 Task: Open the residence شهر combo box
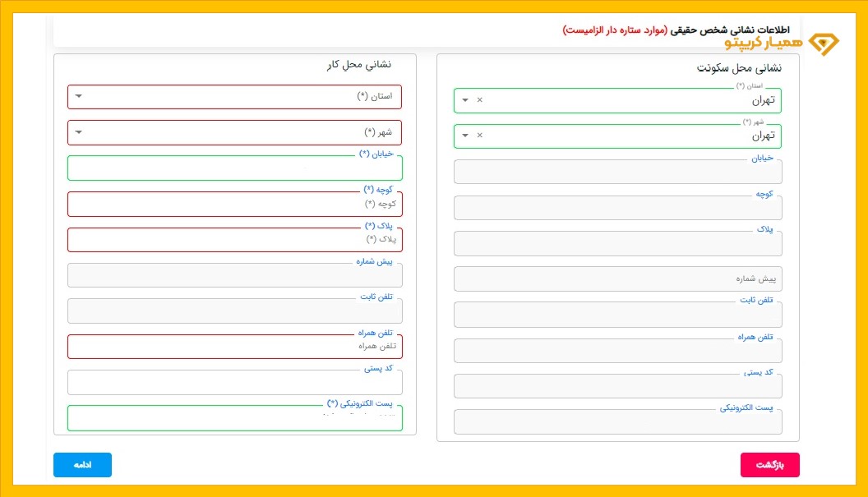pyautogui.click(x=616, y=136)
